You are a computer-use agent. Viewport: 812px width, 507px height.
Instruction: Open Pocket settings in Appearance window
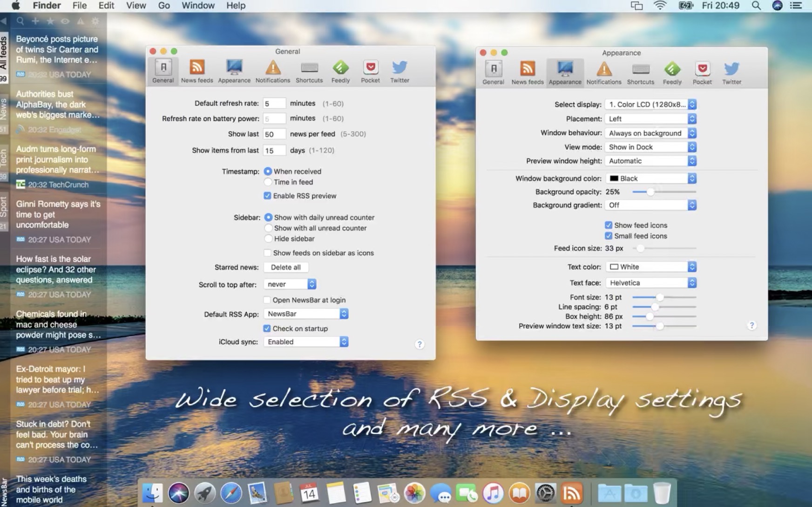pyautogui.click(x=702, y=73)
